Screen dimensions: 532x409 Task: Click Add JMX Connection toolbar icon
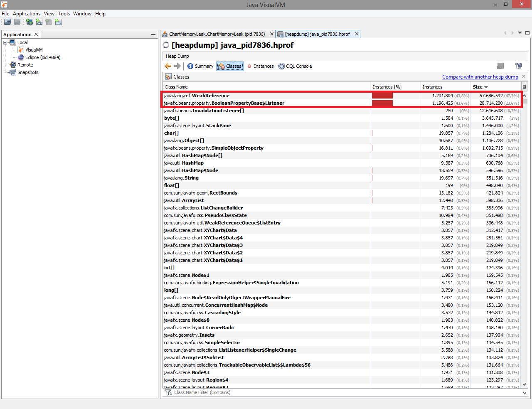click(x=39, y=22)
